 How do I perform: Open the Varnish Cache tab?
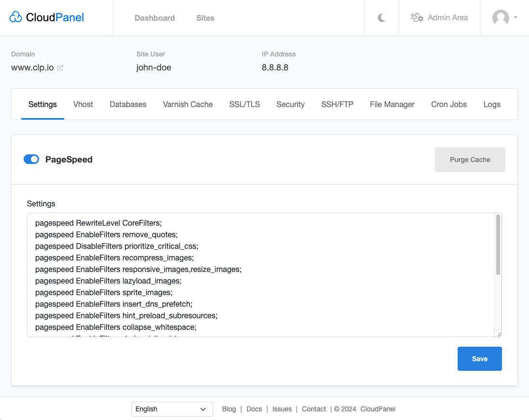[188, 104]
